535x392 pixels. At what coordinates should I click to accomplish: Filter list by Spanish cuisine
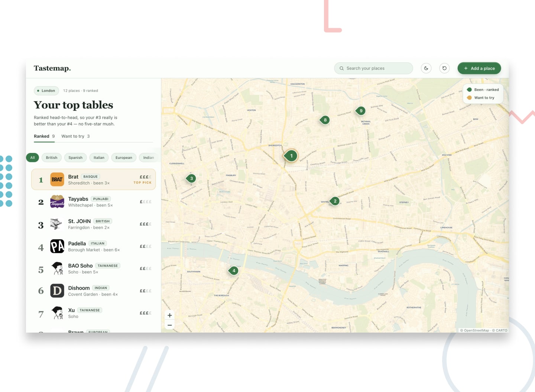pos(75,158)
